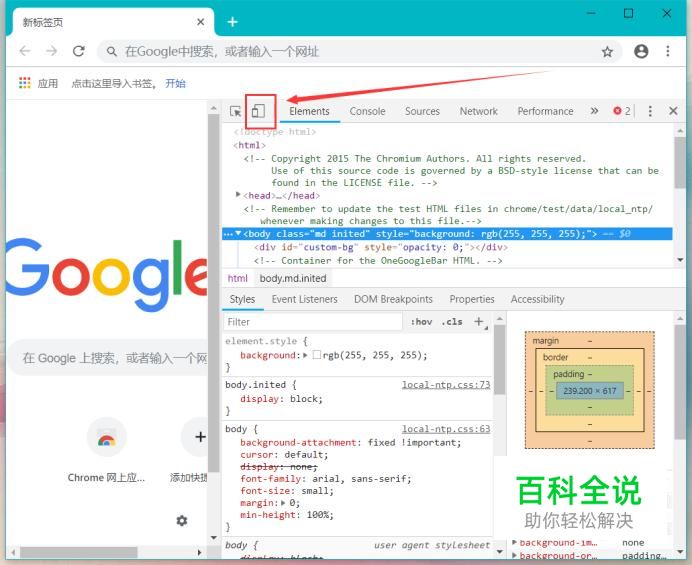The width and height of the screenshot is (692, 565).
Task: Show more DevTools tabs chevron
Action: 594,111
